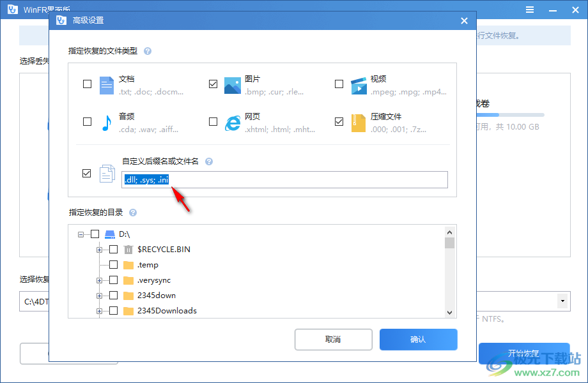
Task: Disable the 压缩文件 checkbox
Action: (339, 122)
